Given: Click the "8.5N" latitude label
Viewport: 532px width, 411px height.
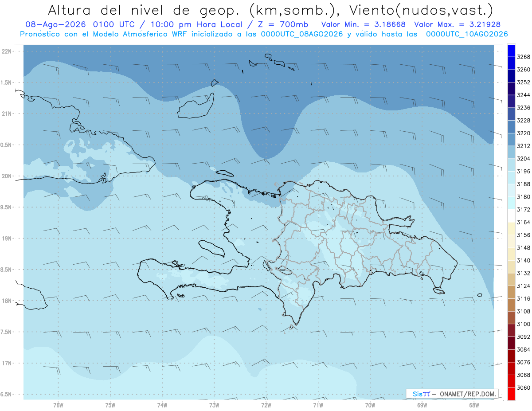Looking at the screenshot, I should tap(7, 270).
